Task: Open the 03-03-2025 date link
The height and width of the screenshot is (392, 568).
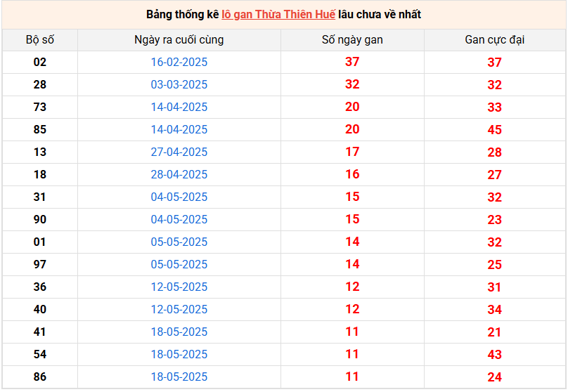Action: coord(179,84)
